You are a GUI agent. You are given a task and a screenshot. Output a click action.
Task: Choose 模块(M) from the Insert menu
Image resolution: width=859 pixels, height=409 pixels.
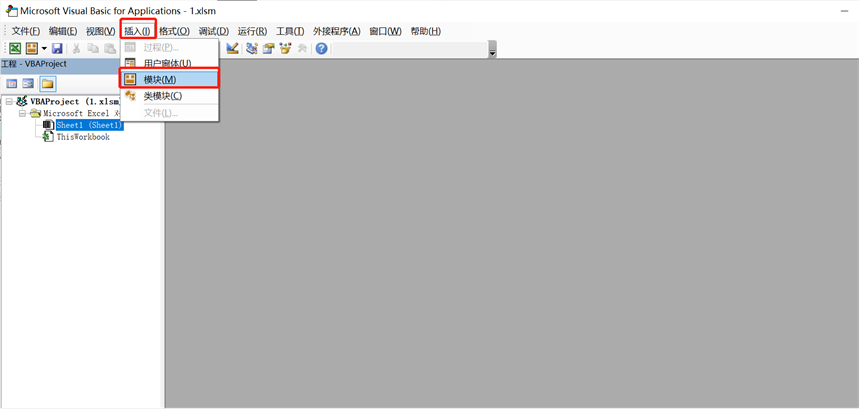pyautogui.click(x=160, y=79)
